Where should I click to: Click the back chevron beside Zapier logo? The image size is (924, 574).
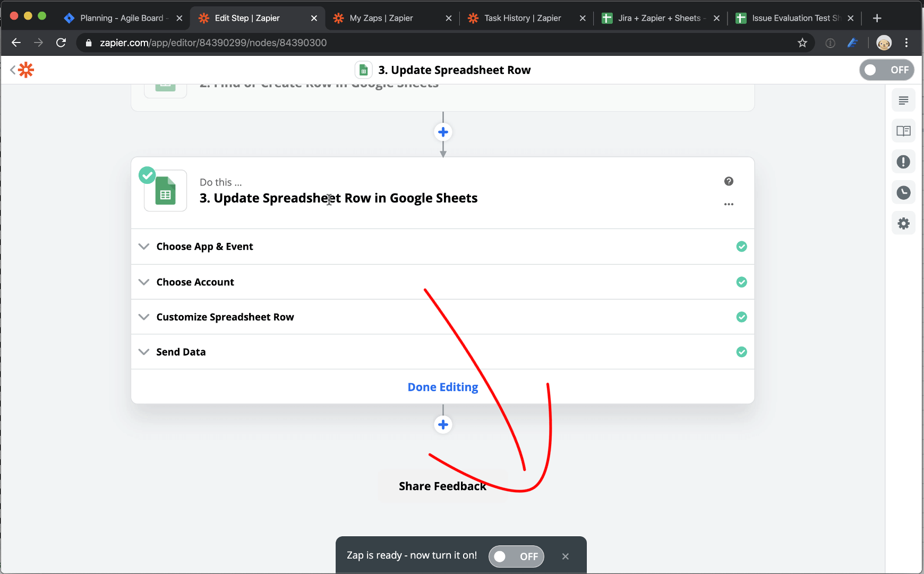(13, 70)
